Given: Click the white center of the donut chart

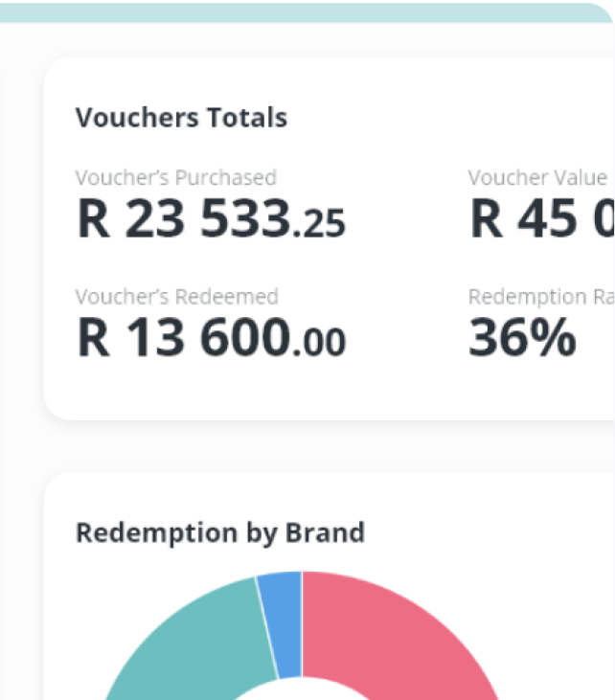Looking at the screenshot, I should 302,691.
